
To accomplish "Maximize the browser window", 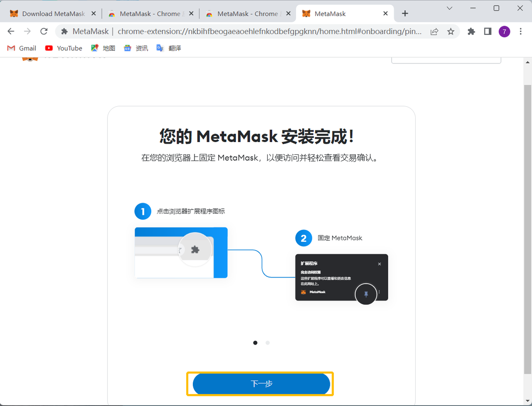I will [496, 8].
